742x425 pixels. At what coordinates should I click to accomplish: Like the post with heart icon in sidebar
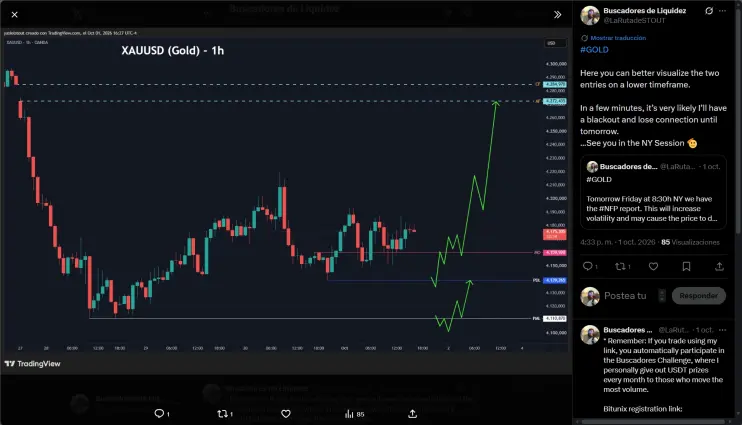tap(653, 266)
